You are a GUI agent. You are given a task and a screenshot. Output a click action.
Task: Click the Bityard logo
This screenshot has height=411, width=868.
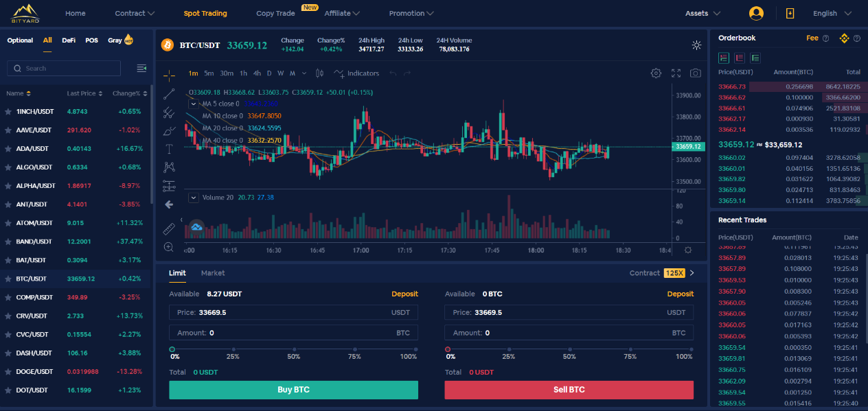click(x=26, y=12)
